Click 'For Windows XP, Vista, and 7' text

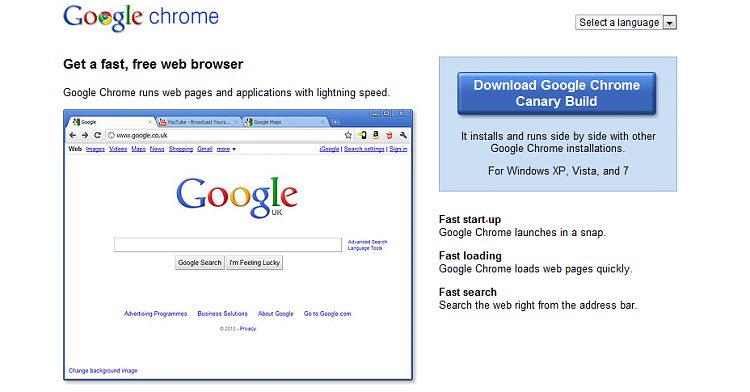(558, 171)
